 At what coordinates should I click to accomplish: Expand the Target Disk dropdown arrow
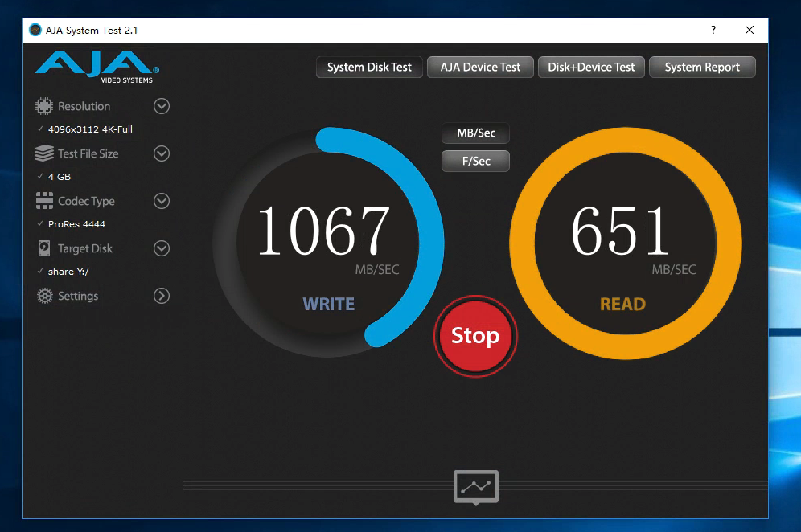(x=162, y=248)
